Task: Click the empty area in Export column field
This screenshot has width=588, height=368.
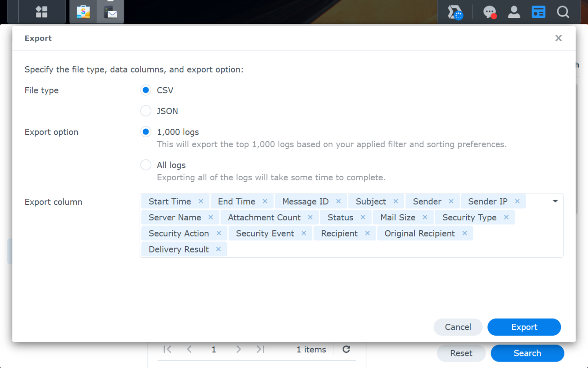Action: [390, 249]
